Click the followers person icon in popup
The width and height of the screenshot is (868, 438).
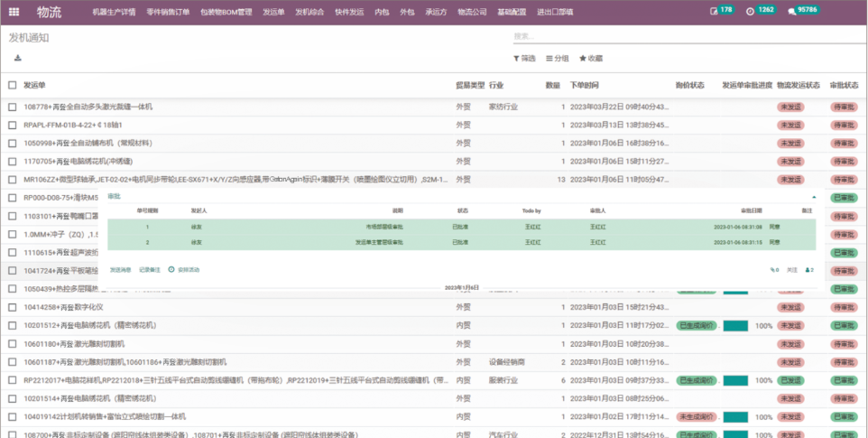[809, 270]
